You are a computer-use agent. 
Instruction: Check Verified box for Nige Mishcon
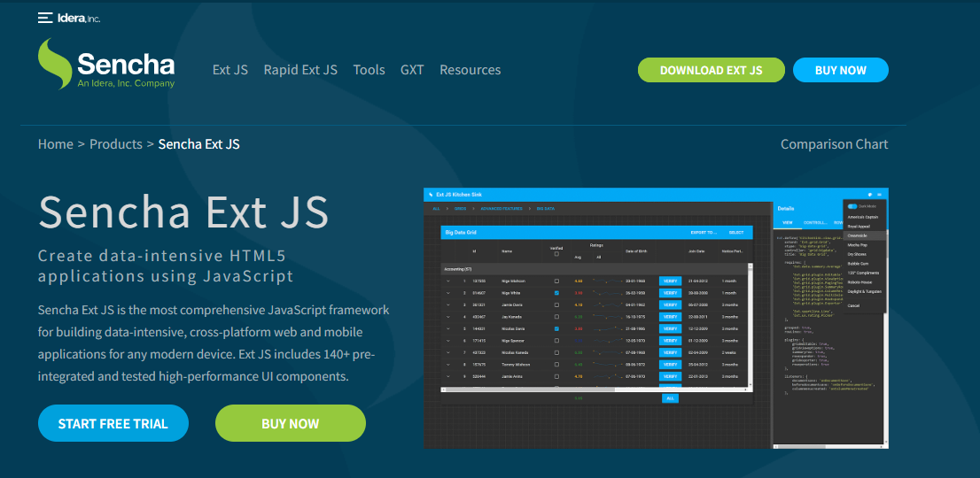556,281
